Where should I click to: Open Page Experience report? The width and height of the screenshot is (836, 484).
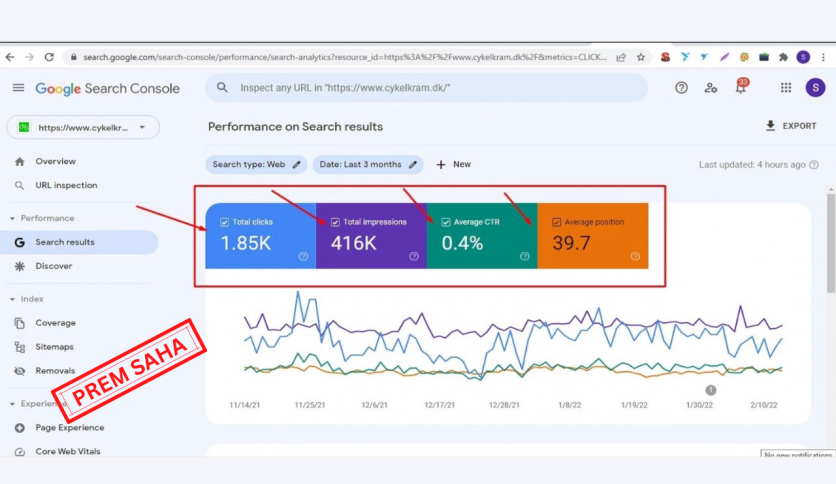tap(70, 428)
